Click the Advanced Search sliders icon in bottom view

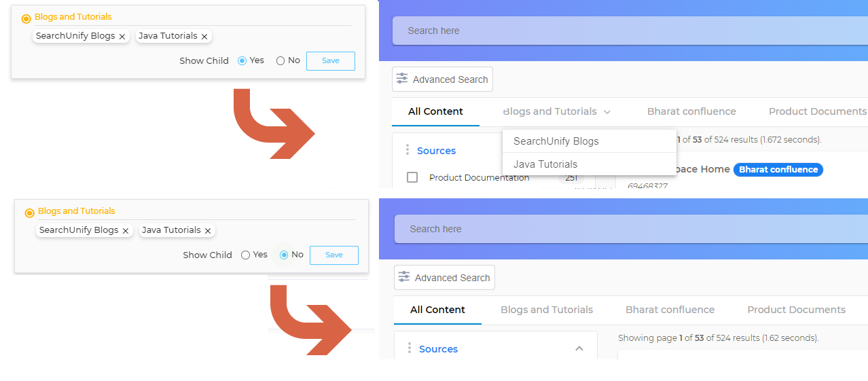404,277
